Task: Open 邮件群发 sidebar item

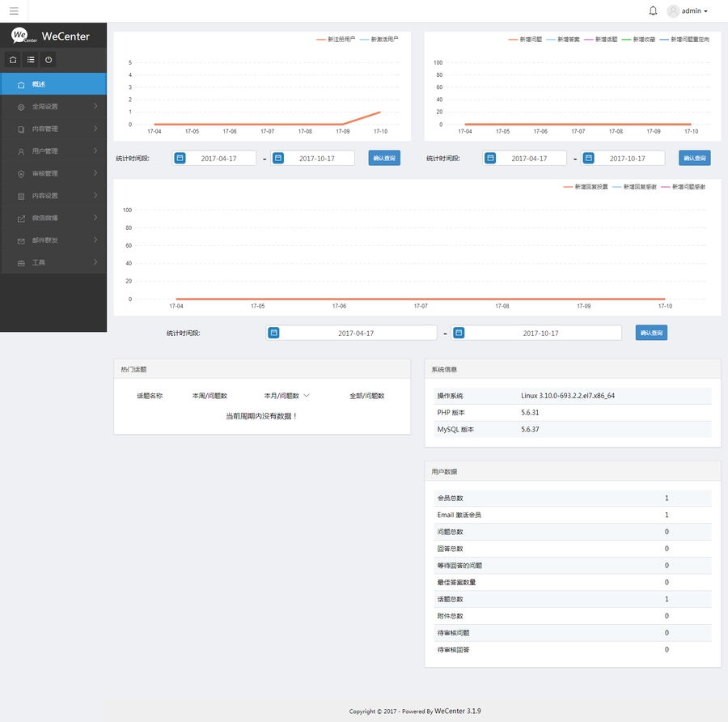Action: (x=53, y=240)
